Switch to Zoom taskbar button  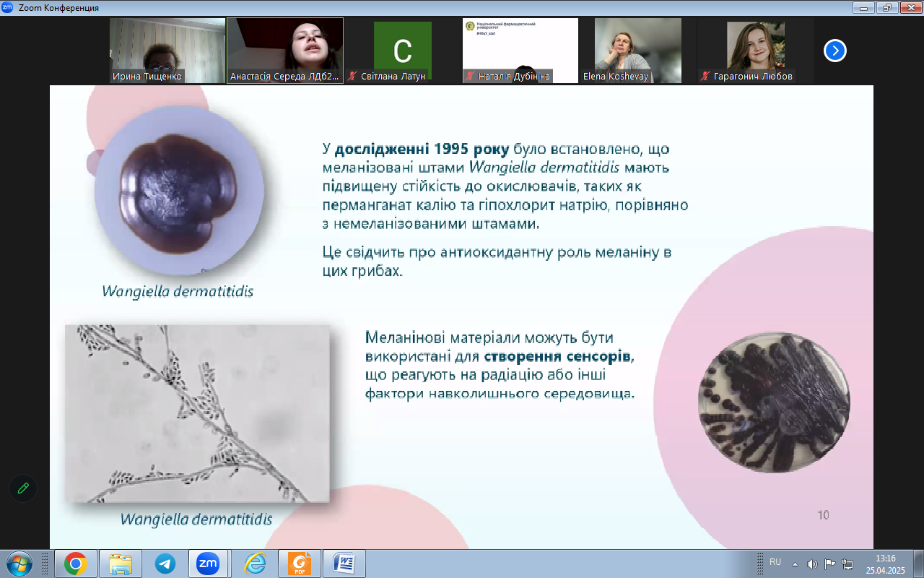click(209, 563)
